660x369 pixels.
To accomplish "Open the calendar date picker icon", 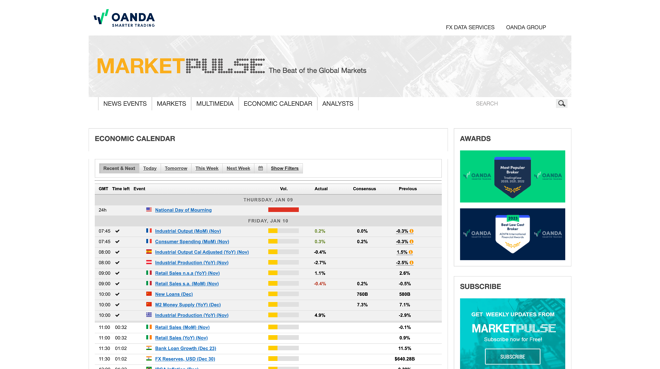I will 261,168.
